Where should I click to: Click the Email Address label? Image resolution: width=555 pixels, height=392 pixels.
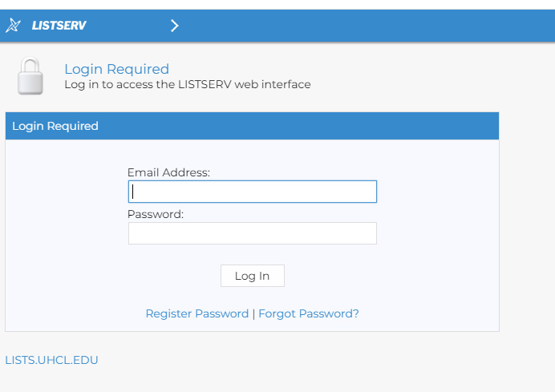(168, 172)
